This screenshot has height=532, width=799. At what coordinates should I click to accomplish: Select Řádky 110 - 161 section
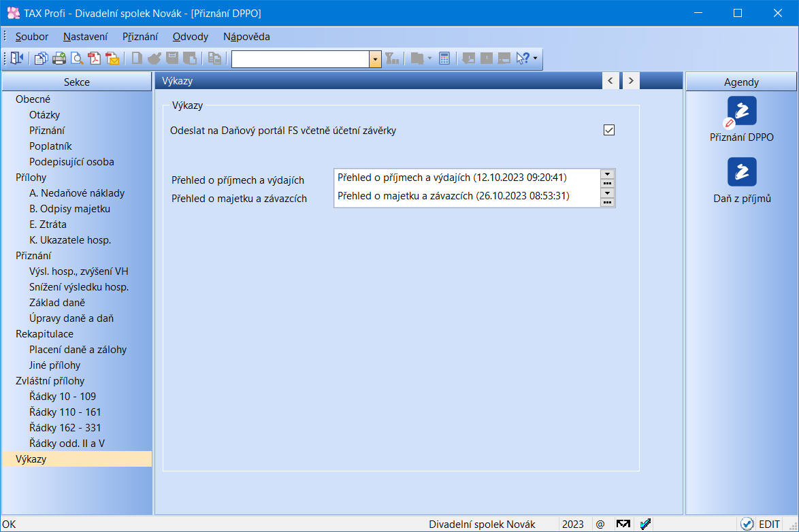[65, 412]
